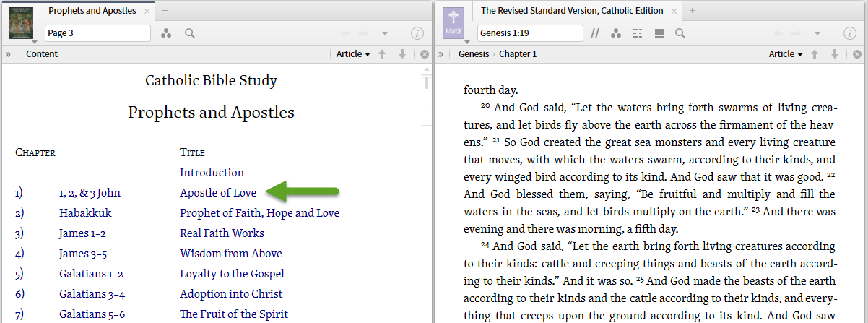Open Article dropdown in Prophets and Apostles panel

(353, 54)
